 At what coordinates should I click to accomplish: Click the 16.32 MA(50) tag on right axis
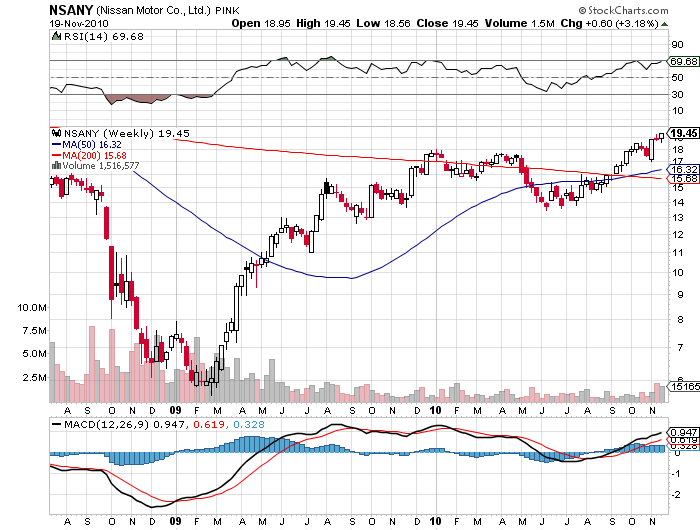coord(683,169)
